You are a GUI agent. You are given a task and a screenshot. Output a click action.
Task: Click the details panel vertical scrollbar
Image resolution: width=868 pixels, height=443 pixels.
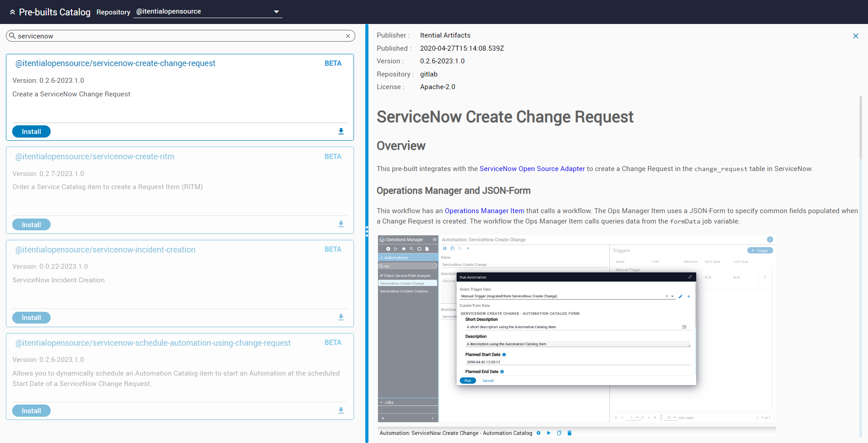tap(860, 127)
